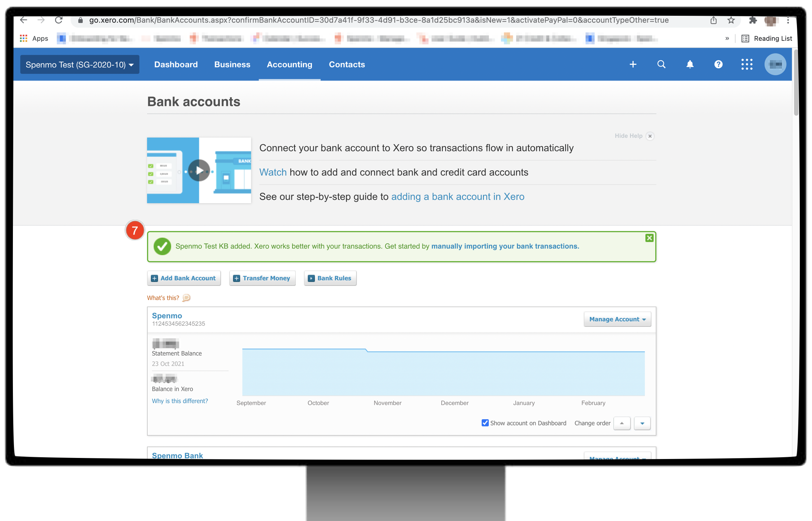812x521 pixels.
Task: Click account number 1124534562345235
Action: 179,324
